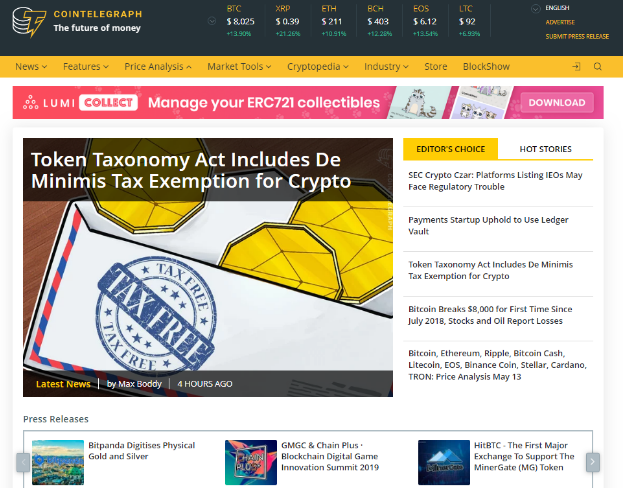The height and width of the screenshot is (488, 625).
Task: Click the sign-in arrow icon
Action: pos(576,67)
